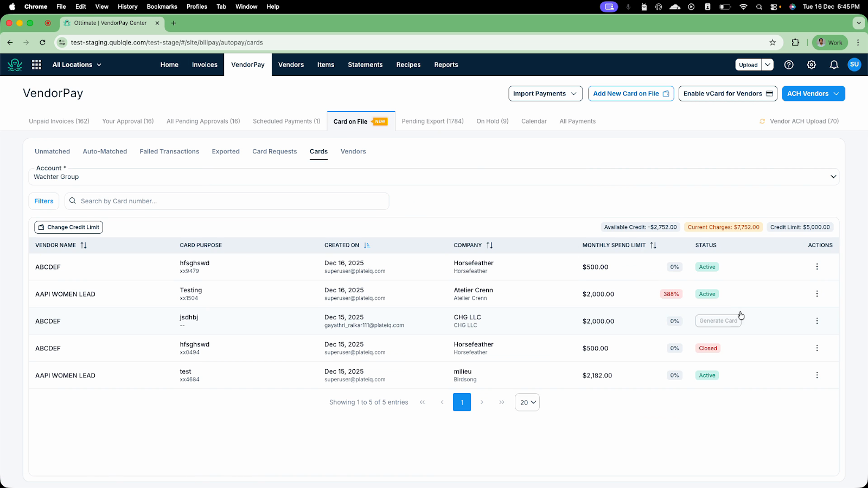Screen dimensions: 868x488
Task: Open actions menu for the test xx4684 card
Action: pyautogui.click(x=817, y=375)
